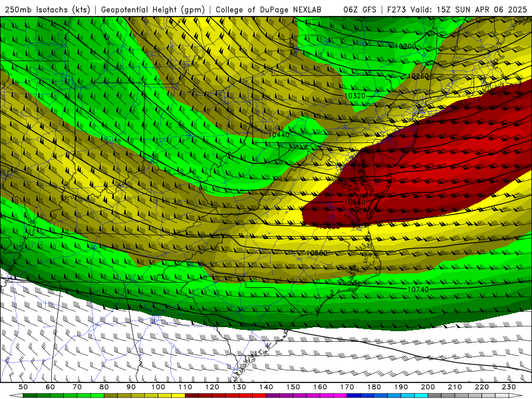
Task: Click the left arrow cap of color bar
Action: click(x=16, y=396)
